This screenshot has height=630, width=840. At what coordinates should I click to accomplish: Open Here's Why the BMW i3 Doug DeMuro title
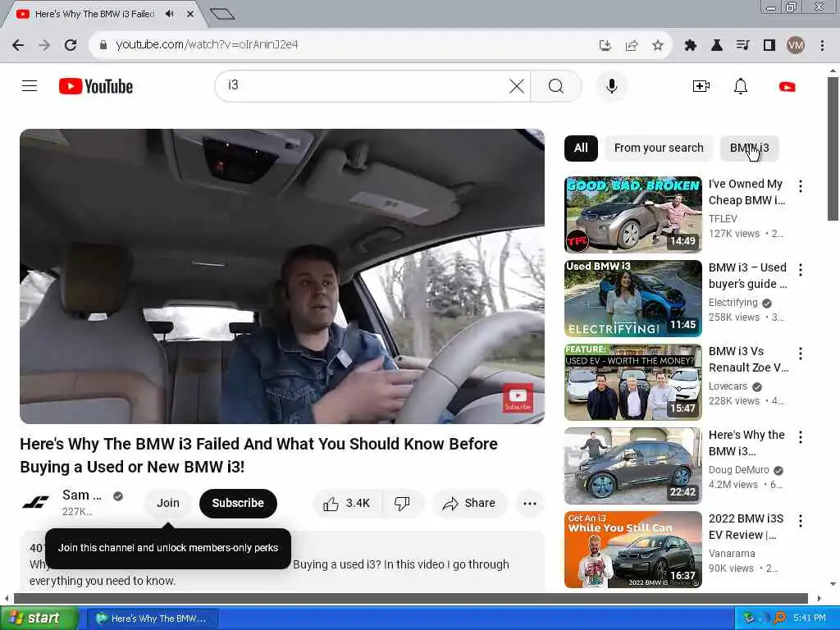(746, 442)
